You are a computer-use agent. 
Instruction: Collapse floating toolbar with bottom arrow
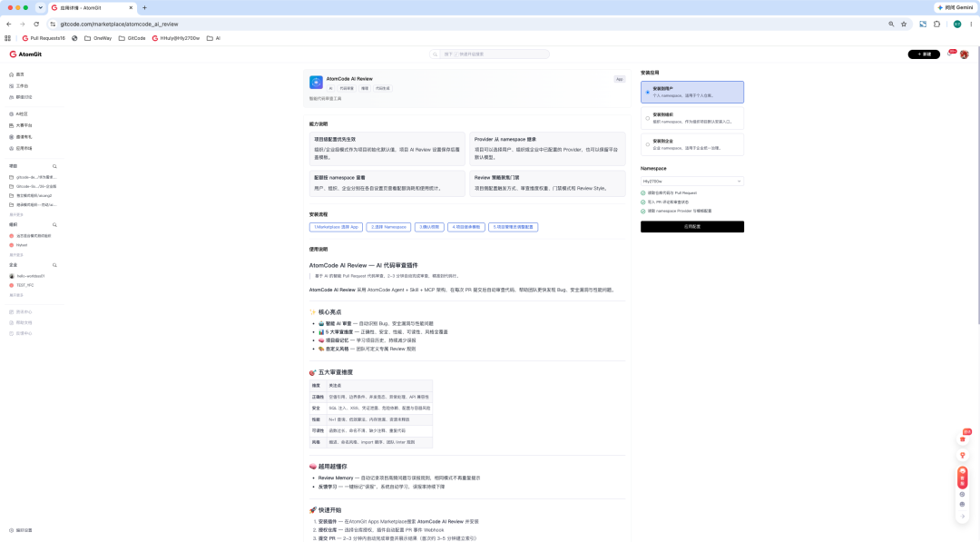963,517
